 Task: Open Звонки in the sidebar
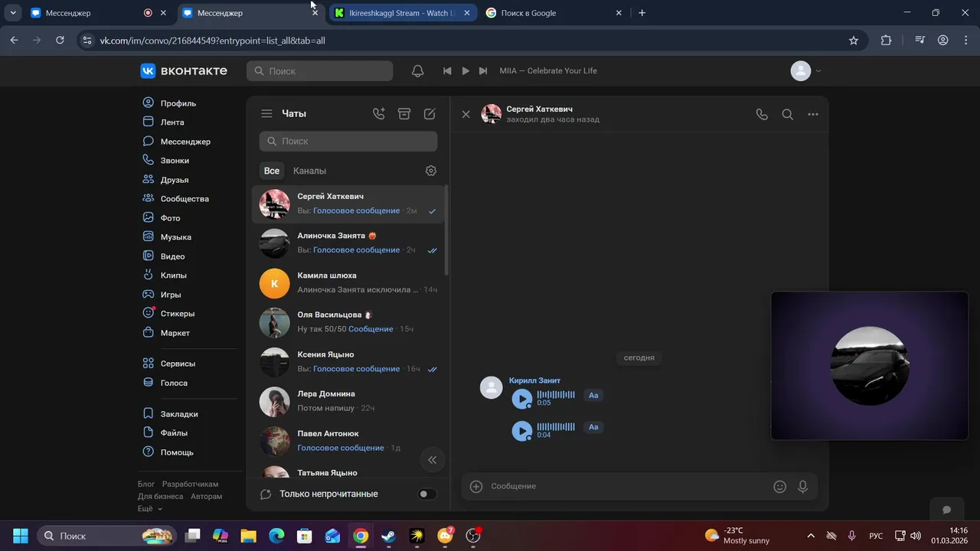[175, 161]
